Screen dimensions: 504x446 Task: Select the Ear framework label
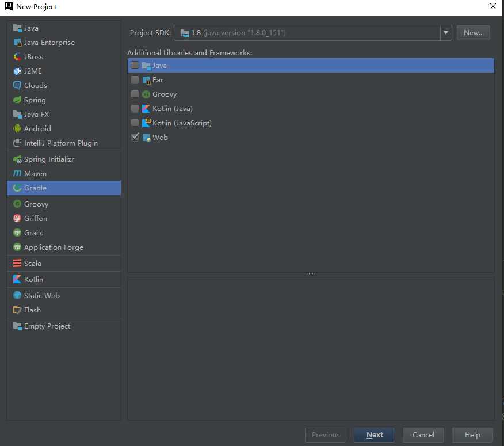[x=158, y=80]
